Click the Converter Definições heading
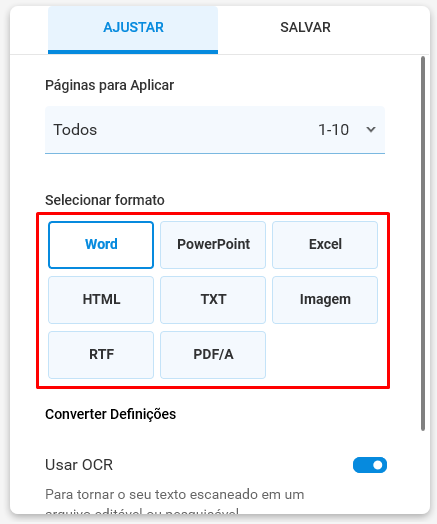 coord(111,414)
